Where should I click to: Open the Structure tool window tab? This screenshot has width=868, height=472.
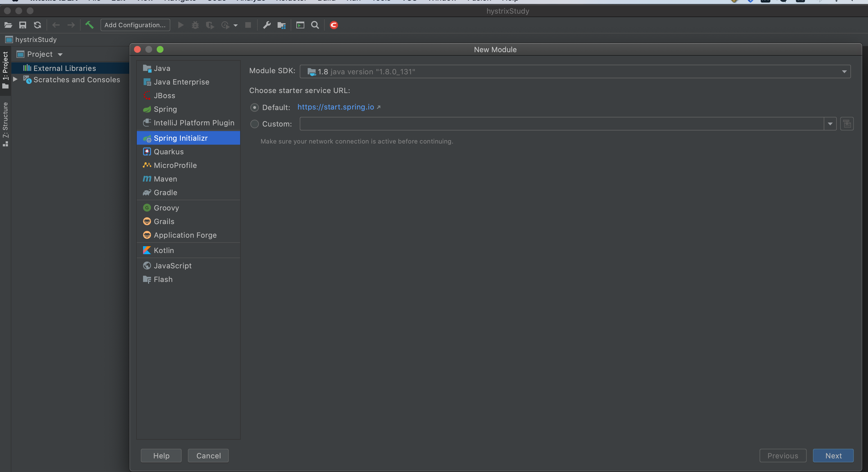coord(5,124)
